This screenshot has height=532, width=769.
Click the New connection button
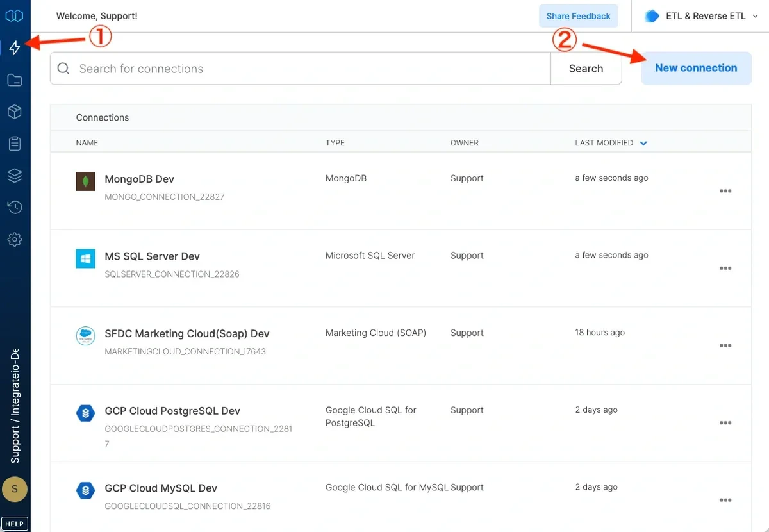coord(696,68)
